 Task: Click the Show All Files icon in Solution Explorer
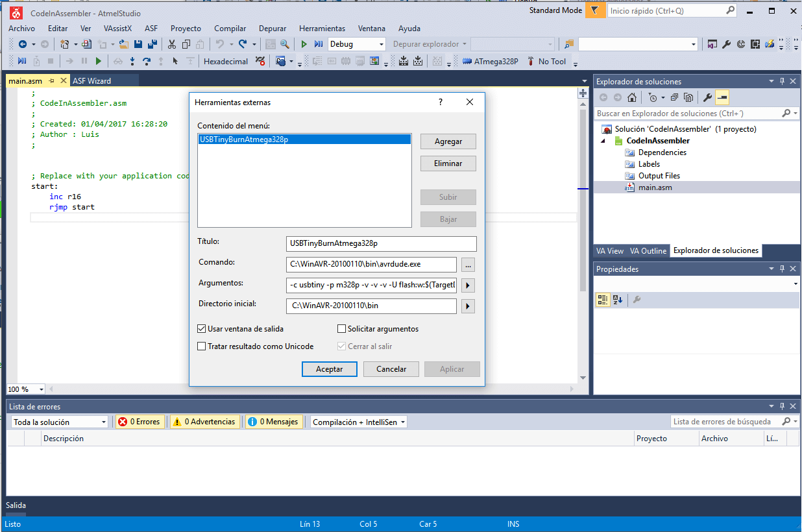pyautogui.click(x=688, y=97)
